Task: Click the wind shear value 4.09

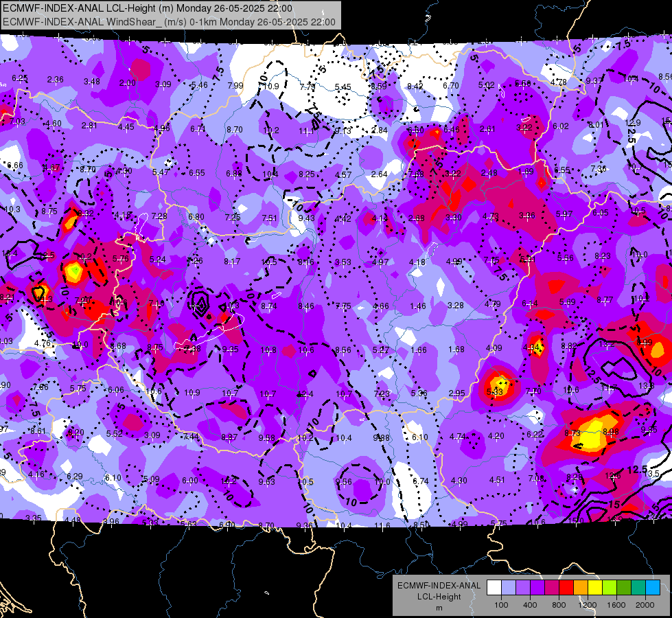Action: click(x=494, y=348)
